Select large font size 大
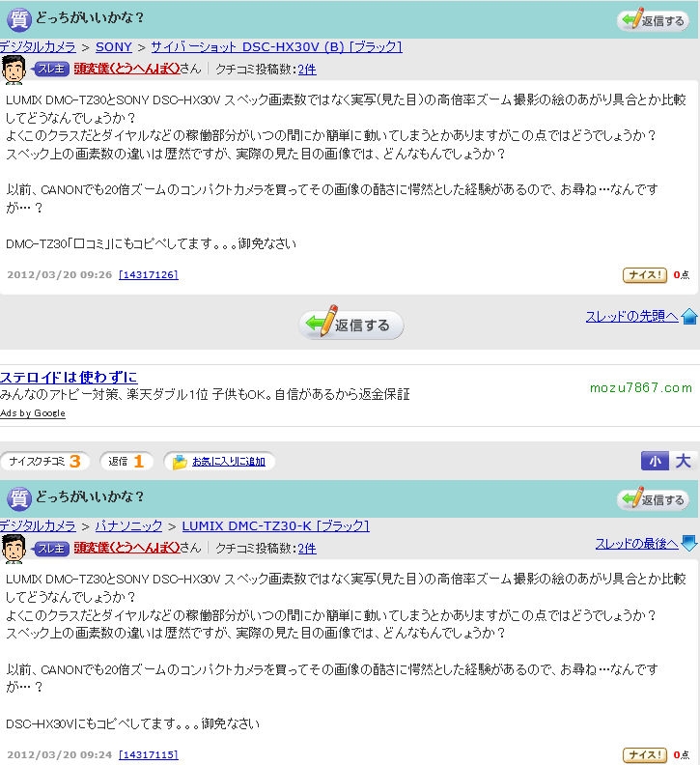 [683, 461]
